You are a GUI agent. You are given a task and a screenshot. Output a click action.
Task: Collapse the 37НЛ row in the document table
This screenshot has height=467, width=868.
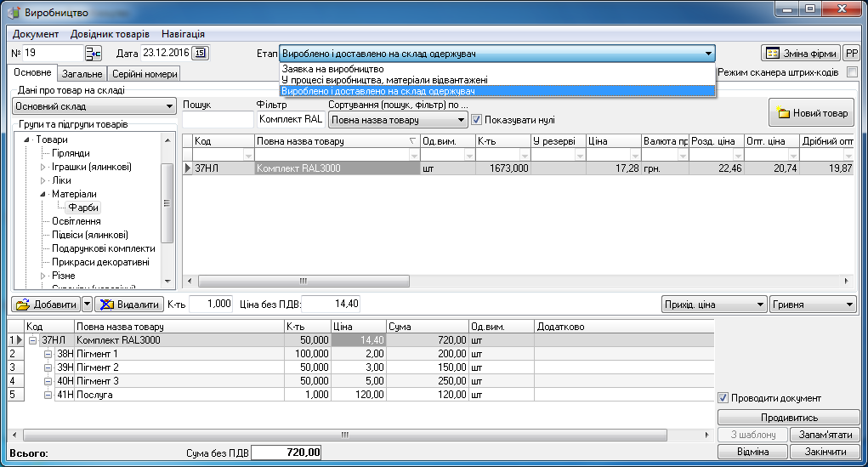pos(33,340)
